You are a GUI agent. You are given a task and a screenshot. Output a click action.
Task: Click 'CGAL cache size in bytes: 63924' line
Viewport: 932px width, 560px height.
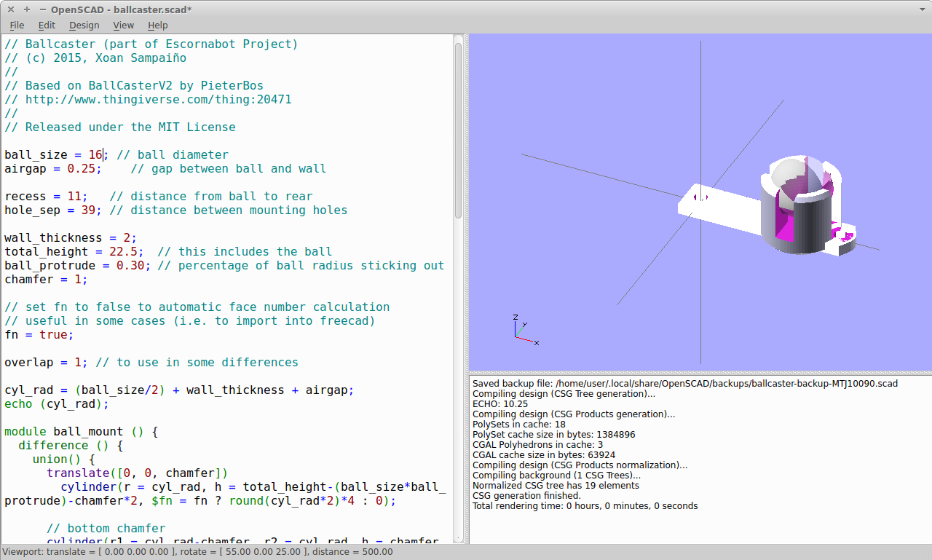[543, 454]
